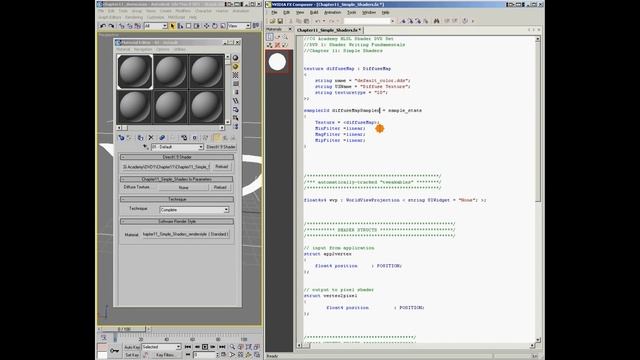Toggle Auto Key animation mode

(x=132, y=347)
